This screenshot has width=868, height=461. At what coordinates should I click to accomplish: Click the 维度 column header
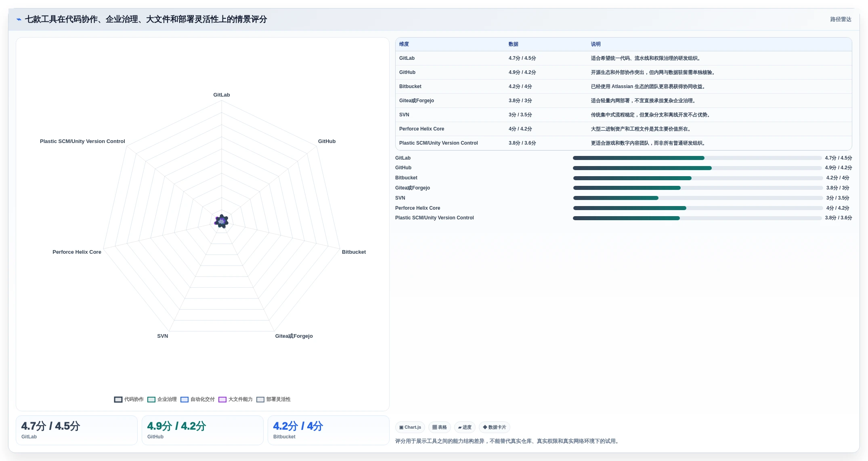pos(404,44)
